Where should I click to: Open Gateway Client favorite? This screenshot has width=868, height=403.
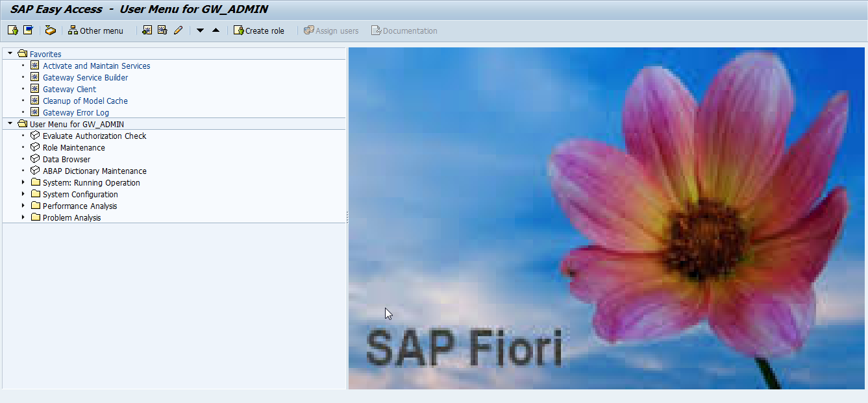point(69,89)
